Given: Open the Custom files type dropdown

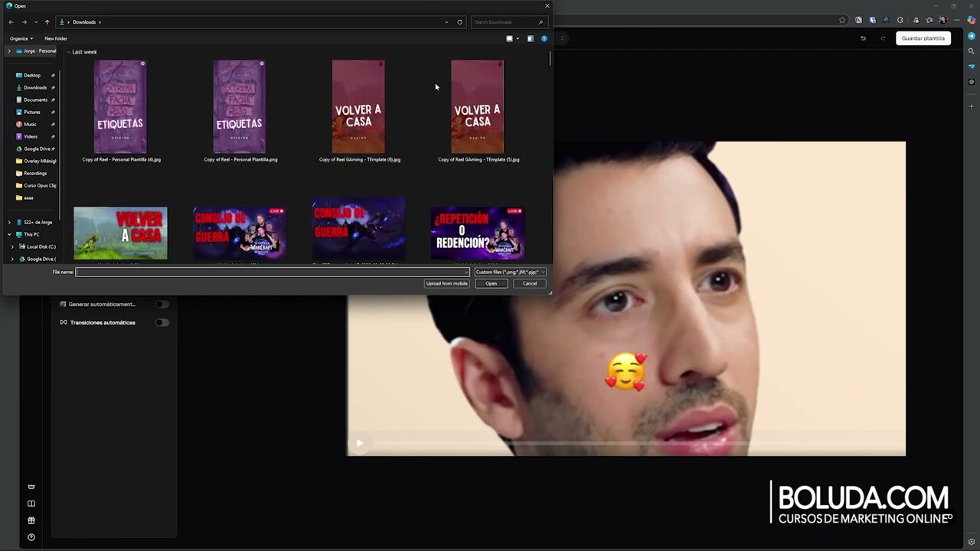Looking at the screenshot, I should (510, 272).
